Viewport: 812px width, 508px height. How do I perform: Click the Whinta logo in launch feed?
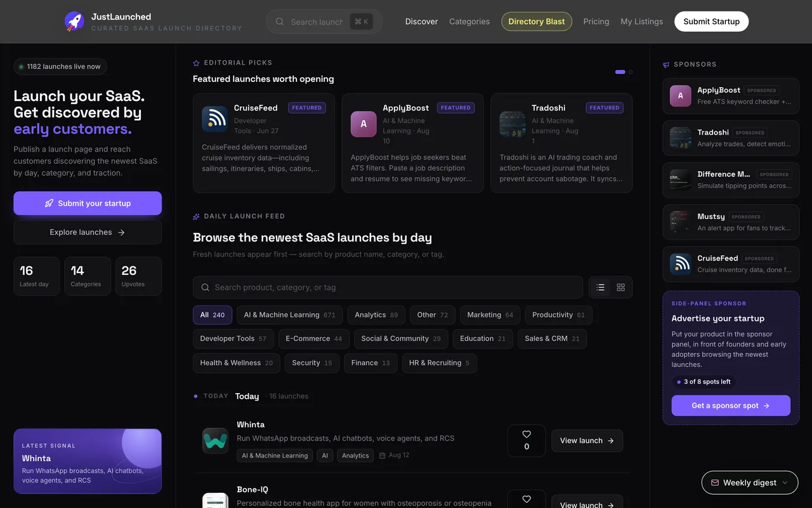click(215, 441)
